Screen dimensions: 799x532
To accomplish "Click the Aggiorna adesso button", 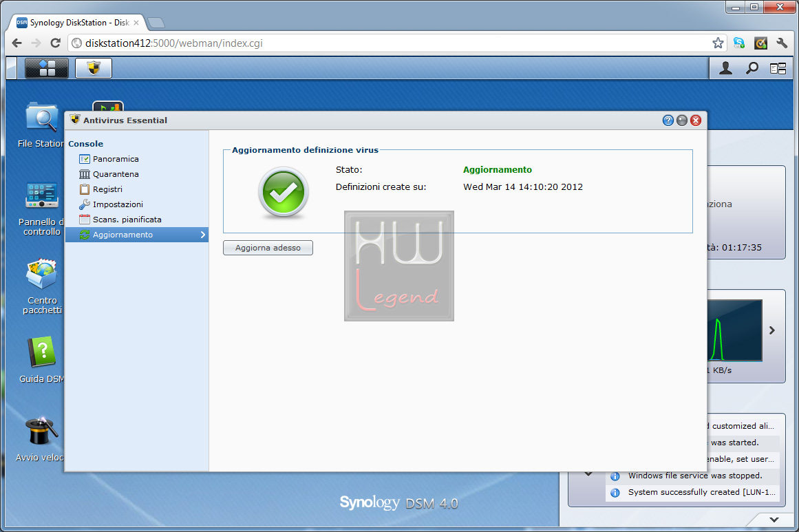I will pos(268,248).
